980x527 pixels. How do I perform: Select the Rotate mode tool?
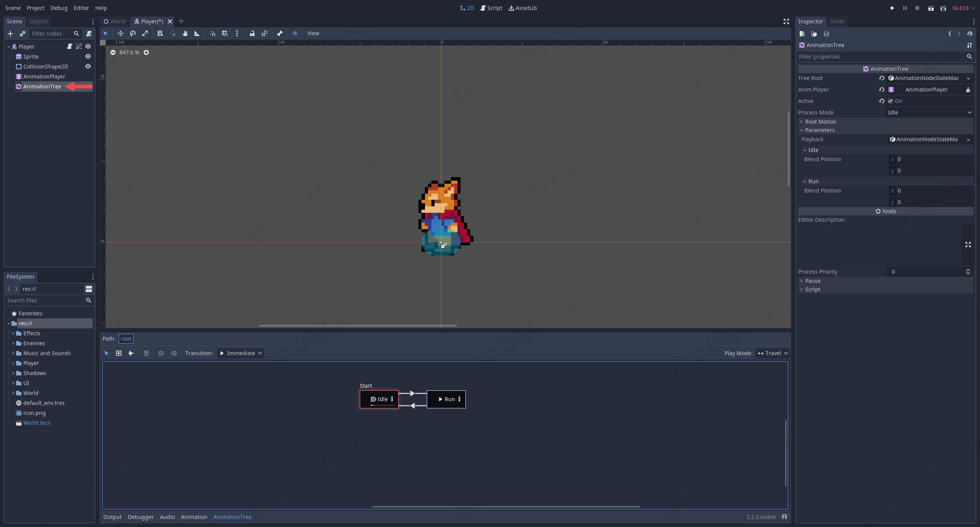[x=133, y=33]
